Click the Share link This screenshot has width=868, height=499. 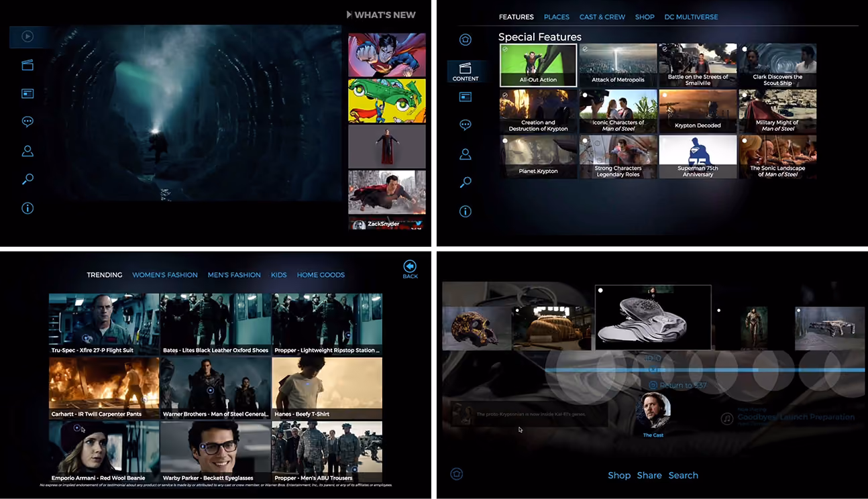click(649, 476)
